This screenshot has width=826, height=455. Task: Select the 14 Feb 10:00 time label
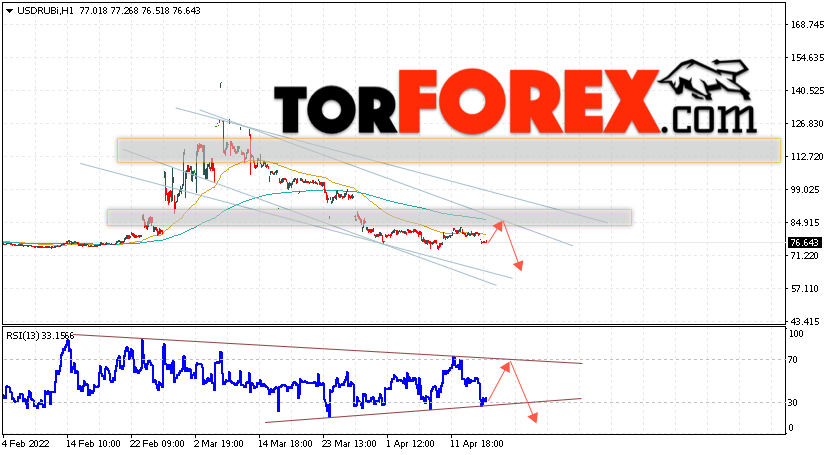pyautogui.click(x=94, y=444)
